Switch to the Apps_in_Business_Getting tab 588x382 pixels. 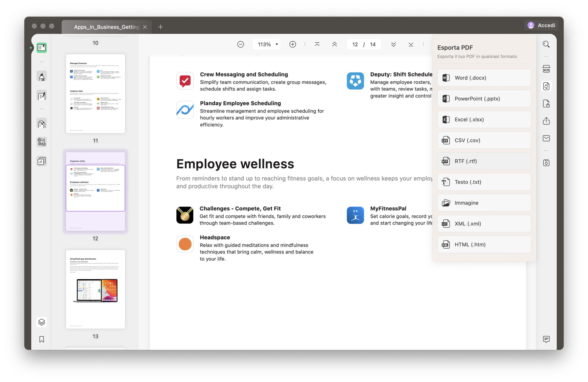click(x=107, y=27)
